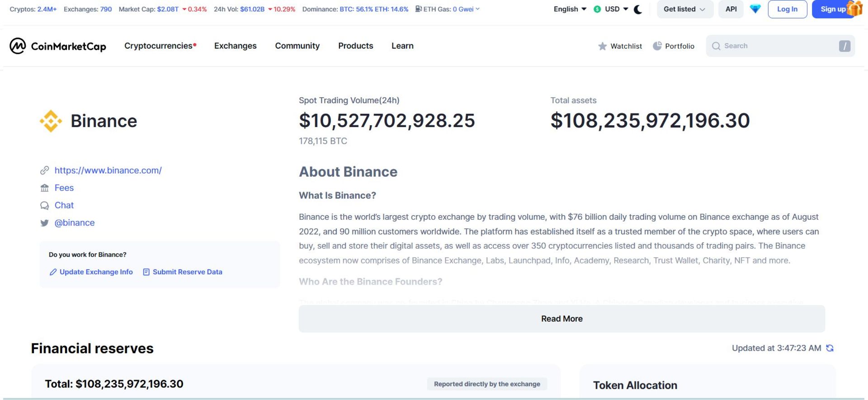Open the English language dropdown
Image resolution: width=868 pixels, height=400 pixels.
tap(570, 9)
